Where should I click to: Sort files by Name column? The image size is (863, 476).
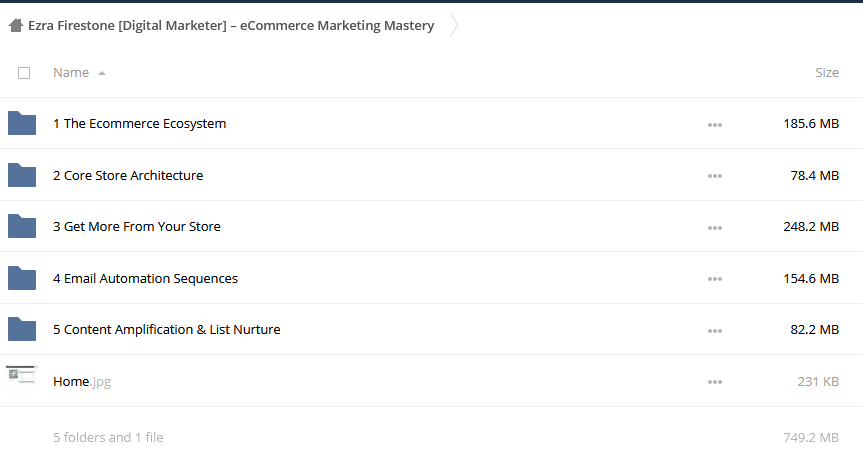(71, 73)
